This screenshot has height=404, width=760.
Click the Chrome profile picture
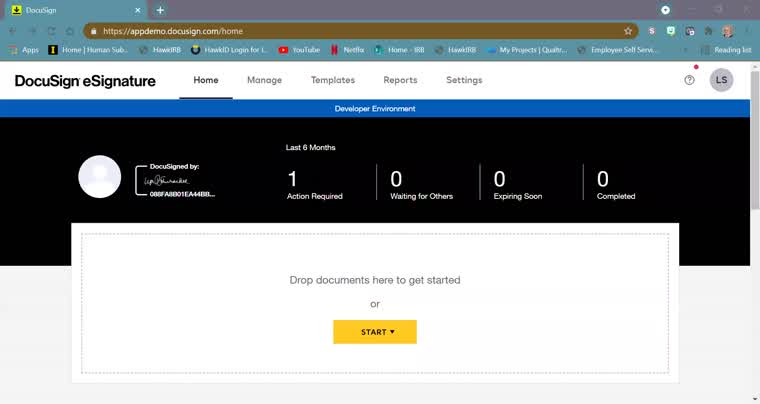pos(727,31)
